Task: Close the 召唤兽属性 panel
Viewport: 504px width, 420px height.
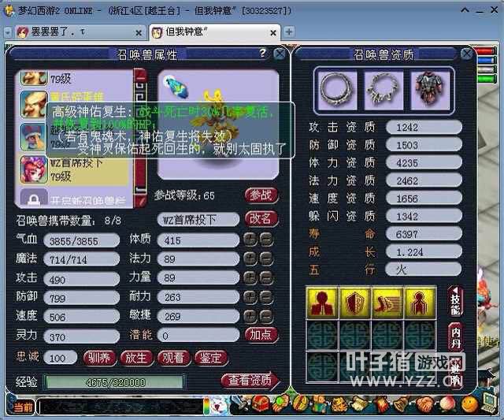Action: (280, 54)
